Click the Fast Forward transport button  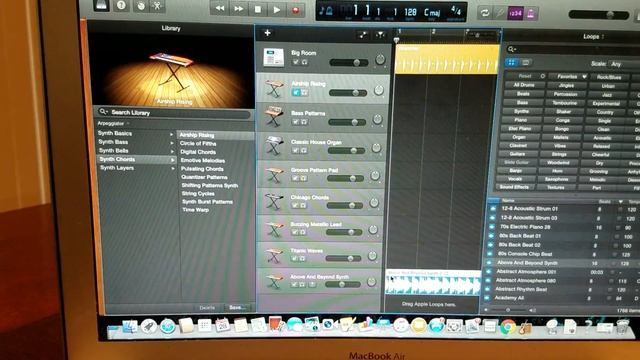tap(239, 9)
